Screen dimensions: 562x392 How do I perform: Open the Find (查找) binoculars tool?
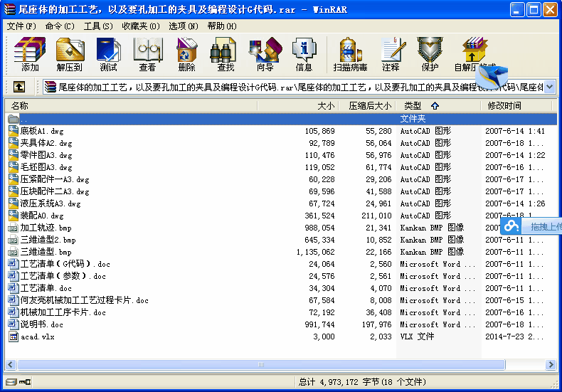(x=226, y=55)
